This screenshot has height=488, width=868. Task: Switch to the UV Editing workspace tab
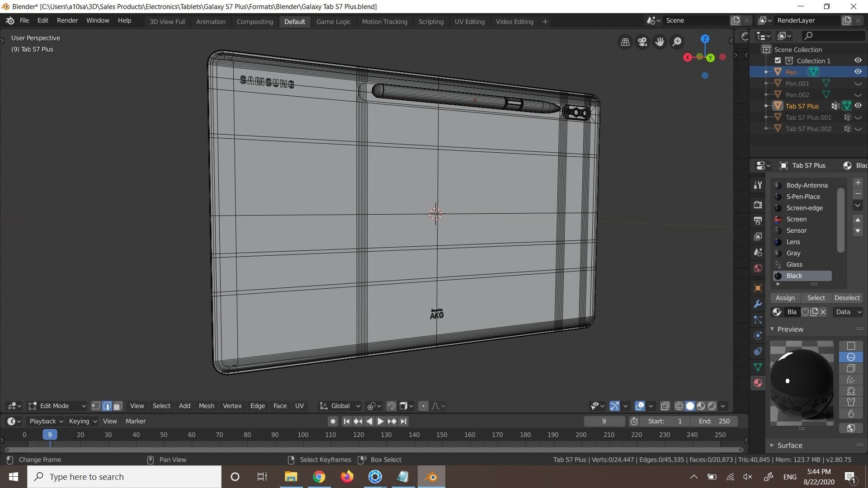(469, 22)
